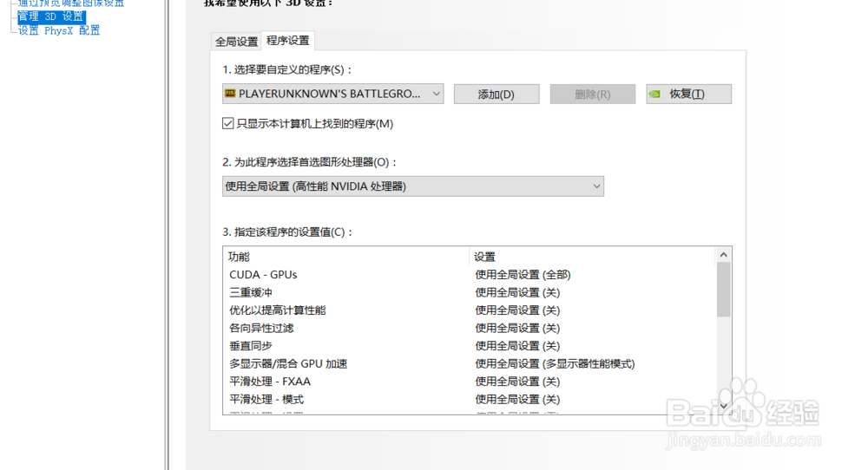Switch to the 全局设置 tab
868x470 pixels.
point(236,42)
